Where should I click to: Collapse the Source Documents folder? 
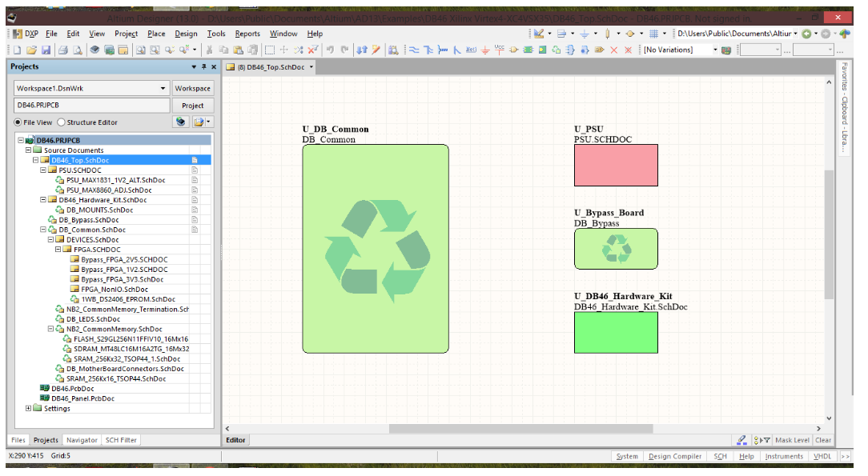[x=29, y=150]
